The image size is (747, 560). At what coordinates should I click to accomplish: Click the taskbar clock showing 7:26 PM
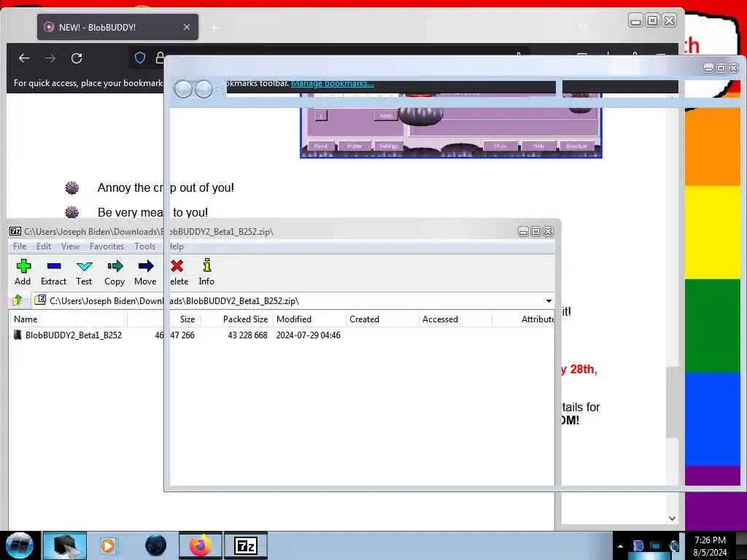(710, 545)
